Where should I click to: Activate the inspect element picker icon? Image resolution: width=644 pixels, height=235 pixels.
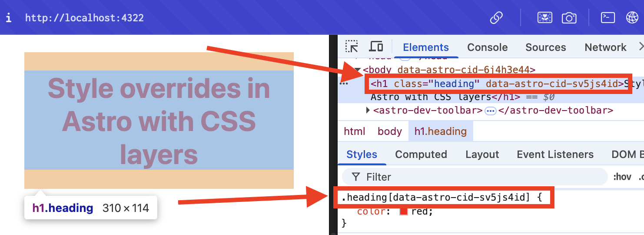click(x=352, y=47)
